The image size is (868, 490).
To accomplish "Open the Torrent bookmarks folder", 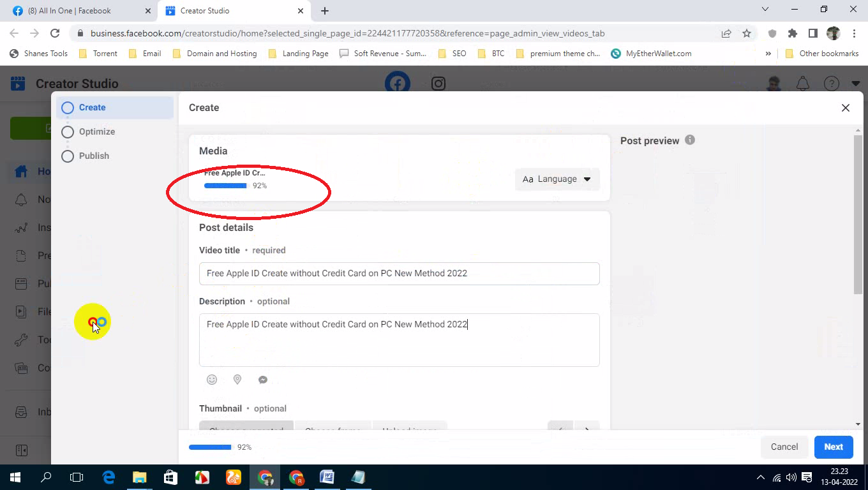I will (98, 54).
